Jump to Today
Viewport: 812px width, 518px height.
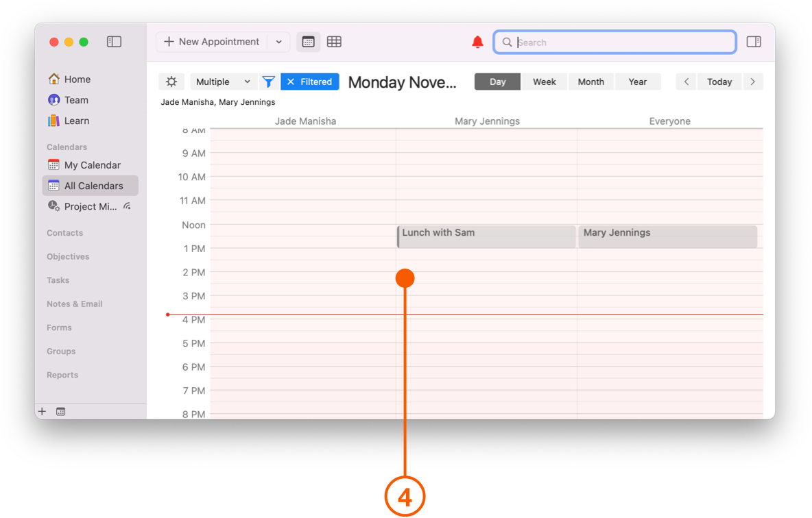[x=719, y=81]
